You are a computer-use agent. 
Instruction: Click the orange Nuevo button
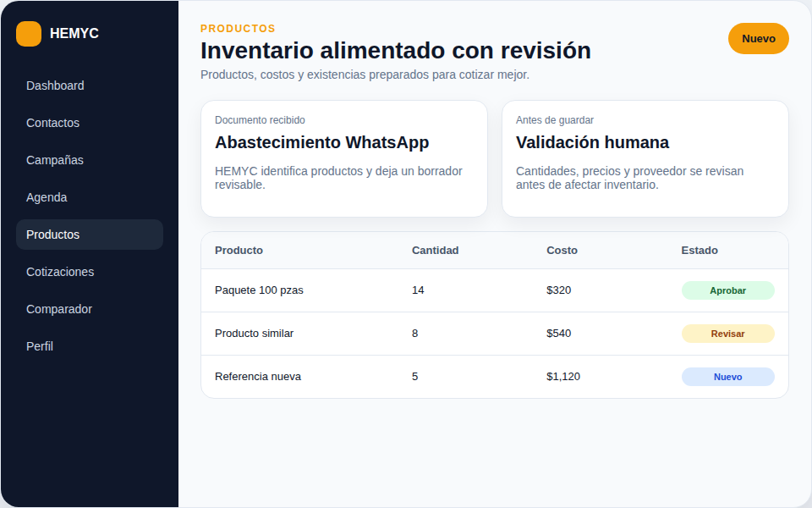(x=758, y=38)
